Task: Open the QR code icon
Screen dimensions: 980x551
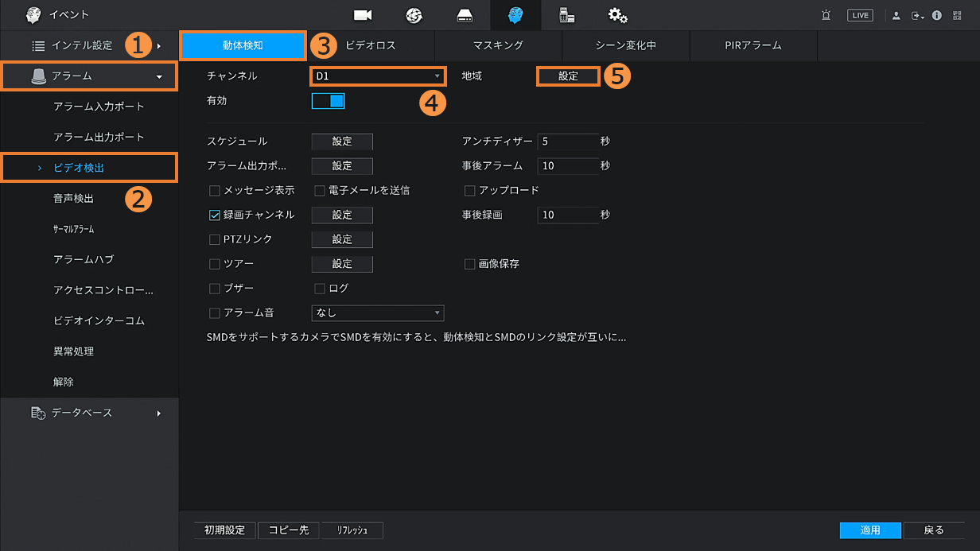Action: tap(957, 15)
